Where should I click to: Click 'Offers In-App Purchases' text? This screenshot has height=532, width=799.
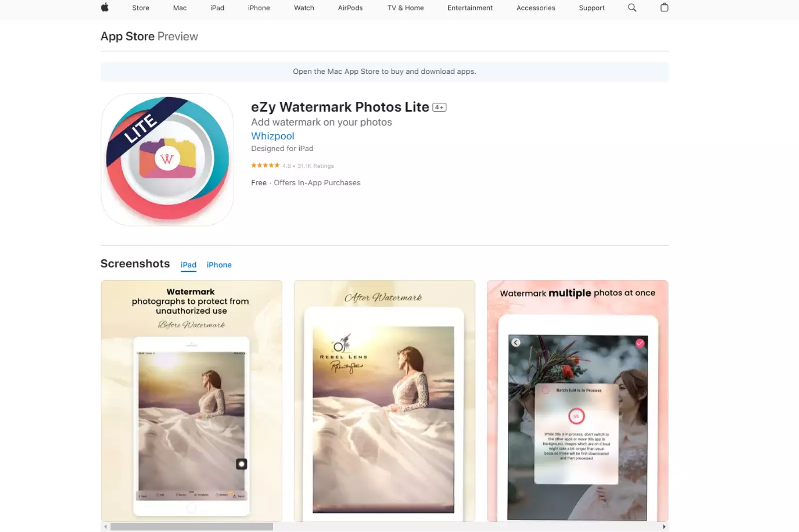(317, 183)
